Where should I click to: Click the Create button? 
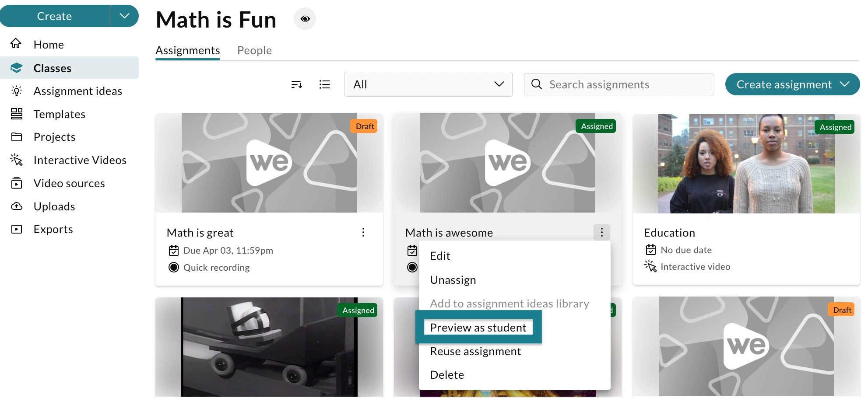pos(55,16)
